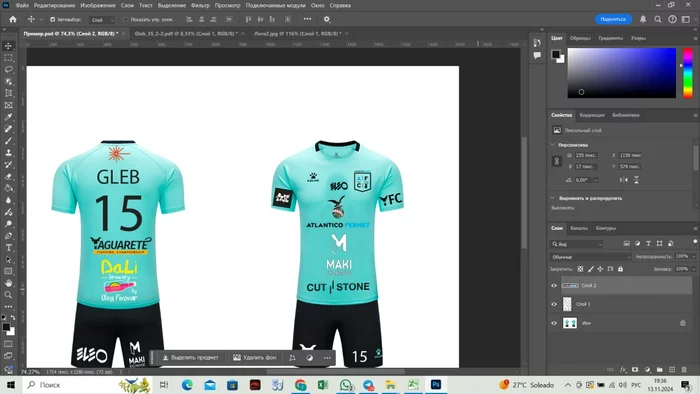Viewport: 700px width, 394px height.
Task: Click the foreground color swatch in toolbar
Action: pyautogui.click(x=6, y=327)
